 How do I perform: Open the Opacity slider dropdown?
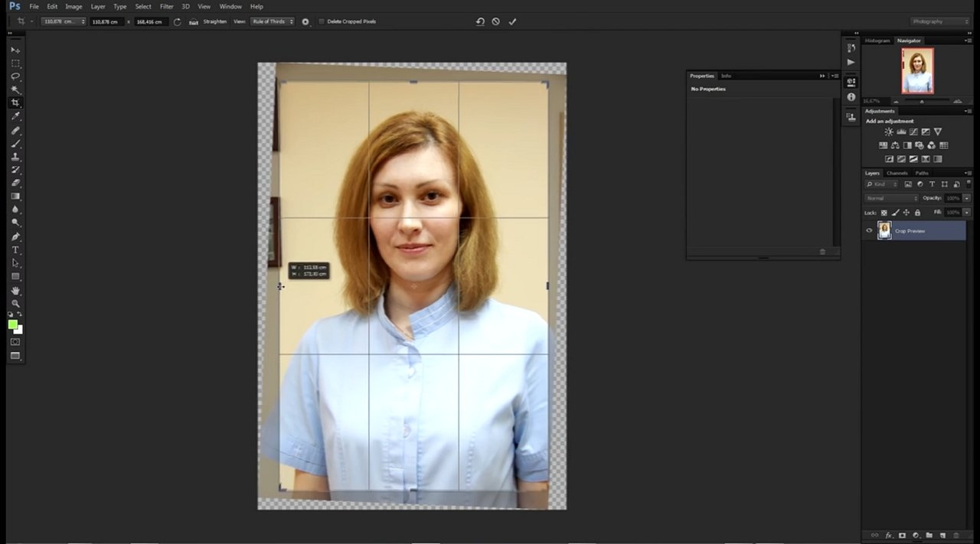pyautogui.click(x=967, y=198)
